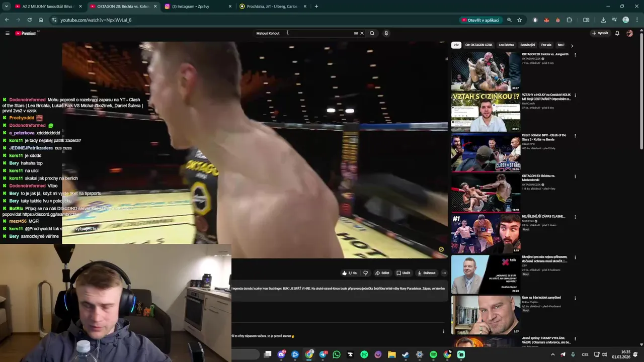Open the on-screen keyboard icon in search box
This screenshot has height=362, width=644.
356,33
